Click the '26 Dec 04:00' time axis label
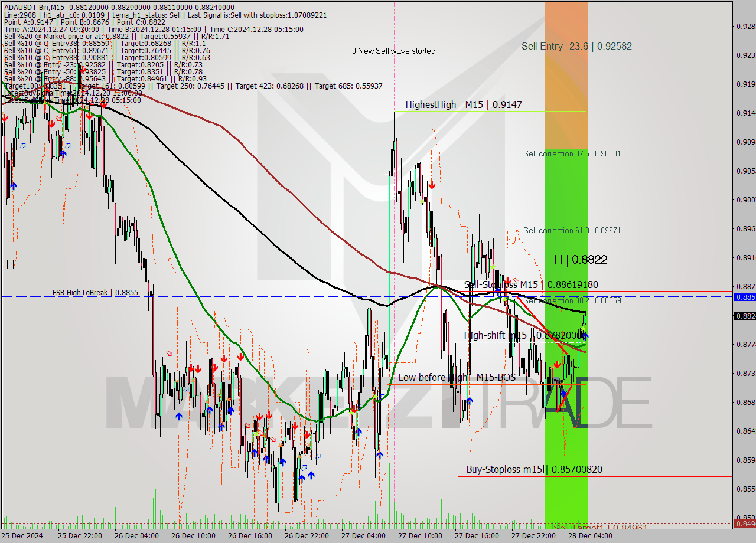 click(136, 535)
